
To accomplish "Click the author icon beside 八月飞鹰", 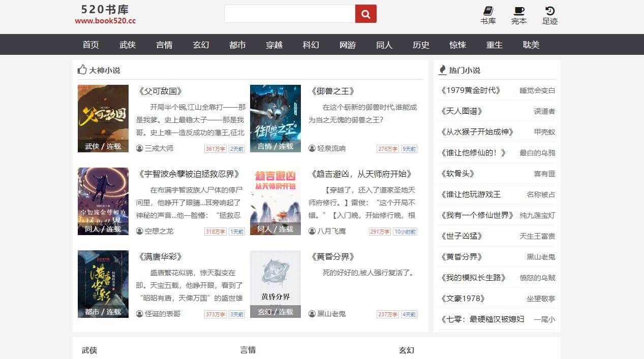I will 312,231.
